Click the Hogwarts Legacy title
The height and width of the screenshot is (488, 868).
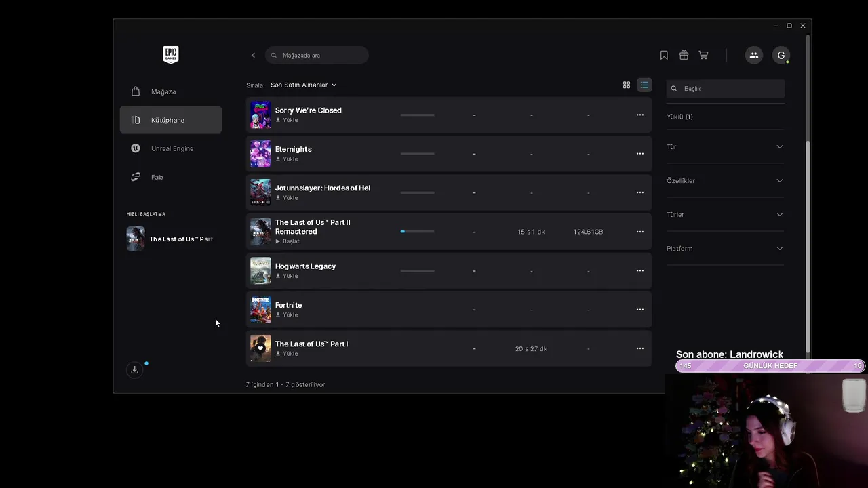point(305,266)
